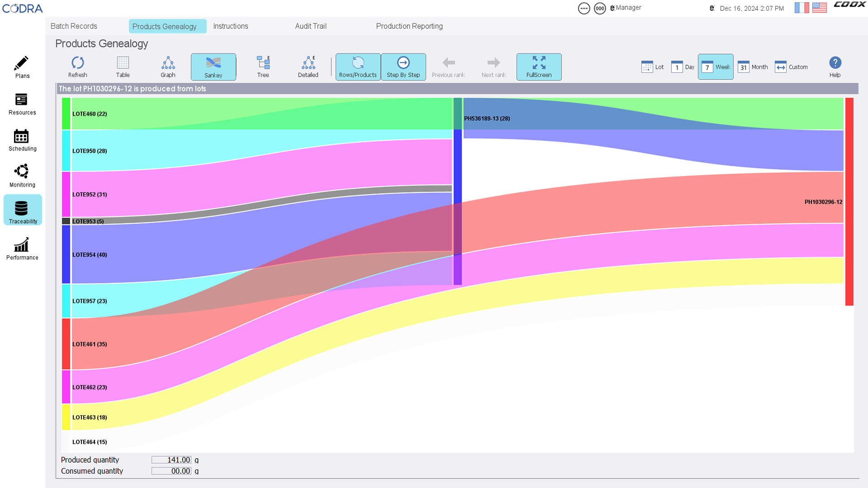Click the Produced quantity field
Image resolution: width=868 pixels, height=488 pixels.
(x=171, y=460)
